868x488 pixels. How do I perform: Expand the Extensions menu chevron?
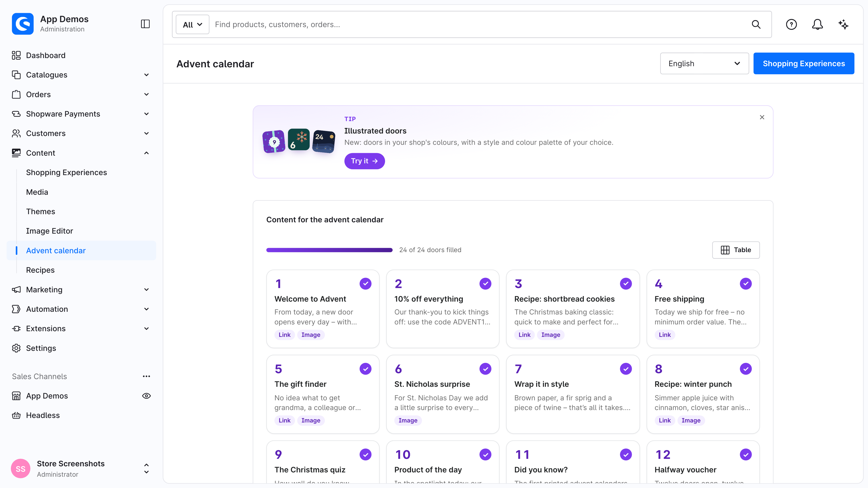pyautogui.click(x=146, y=328)
